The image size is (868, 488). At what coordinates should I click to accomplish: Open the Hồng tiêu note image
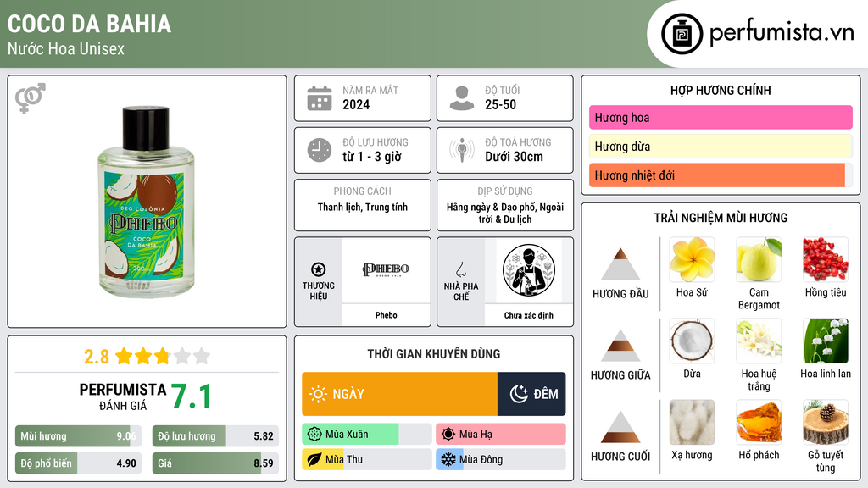coord(826,259)
